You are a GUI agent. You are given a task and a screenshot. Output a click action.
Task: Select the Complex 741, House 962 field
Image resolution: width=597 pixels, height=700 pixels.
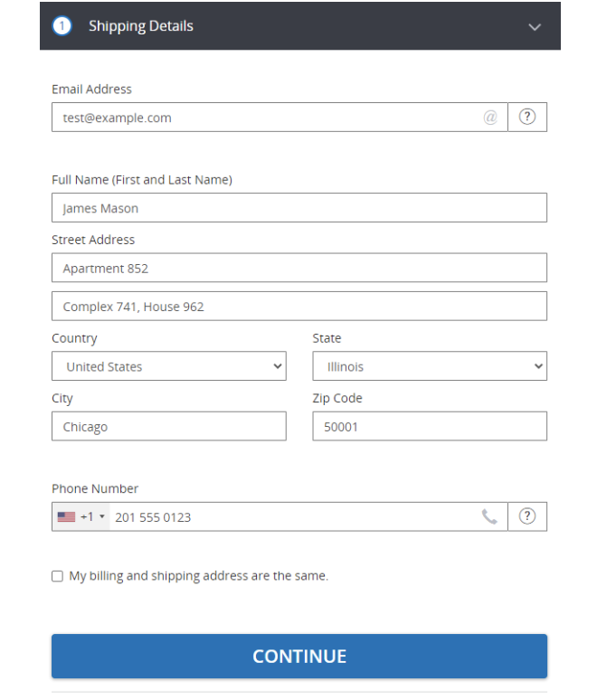[298, 307]
